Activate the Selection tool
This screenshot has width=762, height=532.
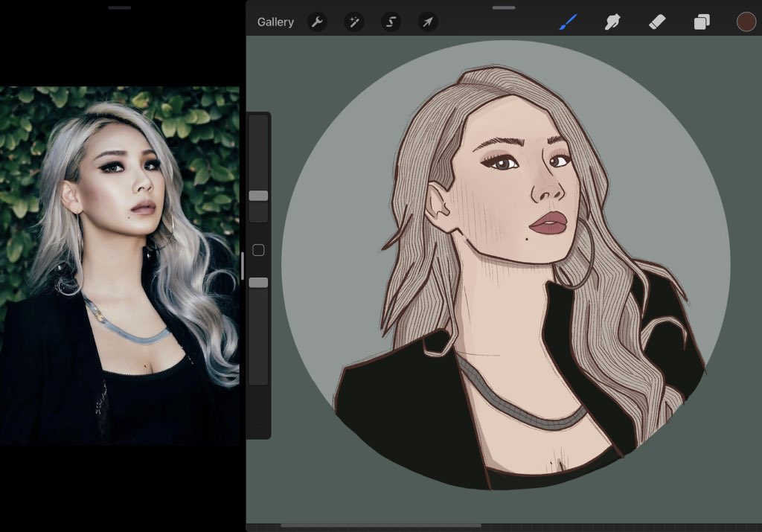click(x=391, y=22)
